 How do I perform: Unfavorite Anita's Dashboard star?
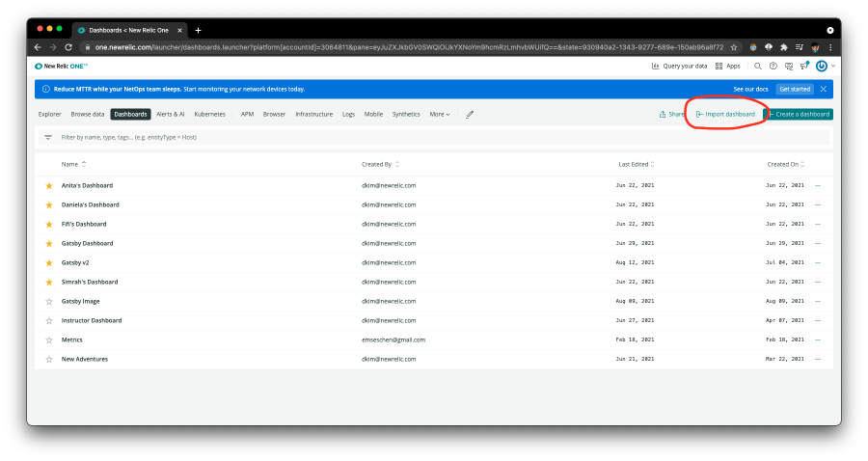49,185
